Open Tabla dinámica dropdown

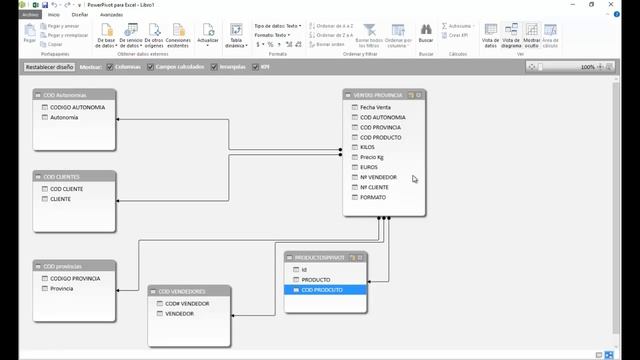[x=236, y=36]
